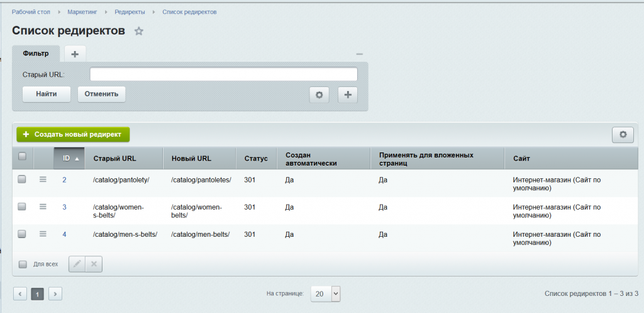Screen dimensions: 644x313
Task: Click the pencil edit icon below table
Action: click(x=77, y=265)
